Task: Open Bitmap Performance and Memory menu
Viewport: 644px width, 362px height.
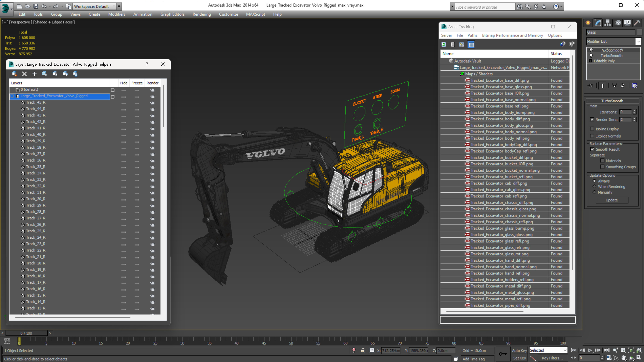Action: 512,35
